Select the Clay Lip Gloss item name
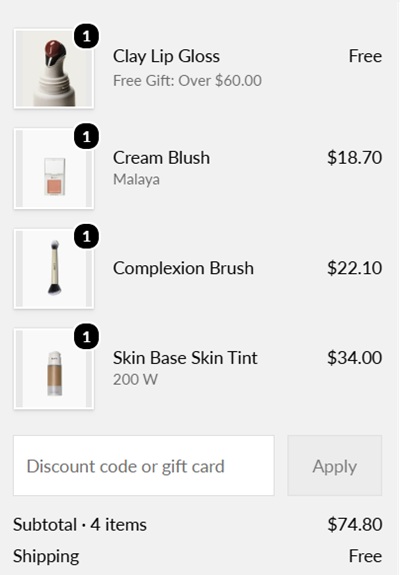Viewport: 400px width, 575px height. pyautogui.click(x=166, y=56)
